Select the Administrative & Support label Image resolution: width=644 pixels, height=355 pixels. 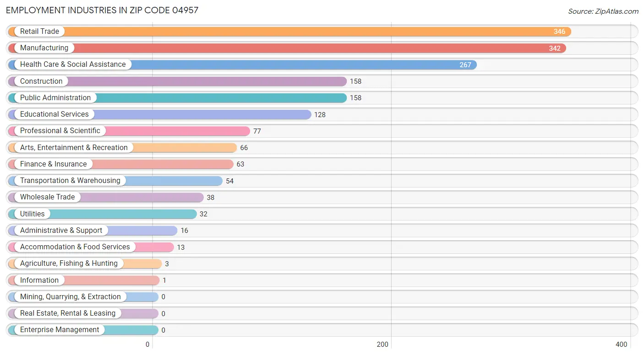pos(61,231)
